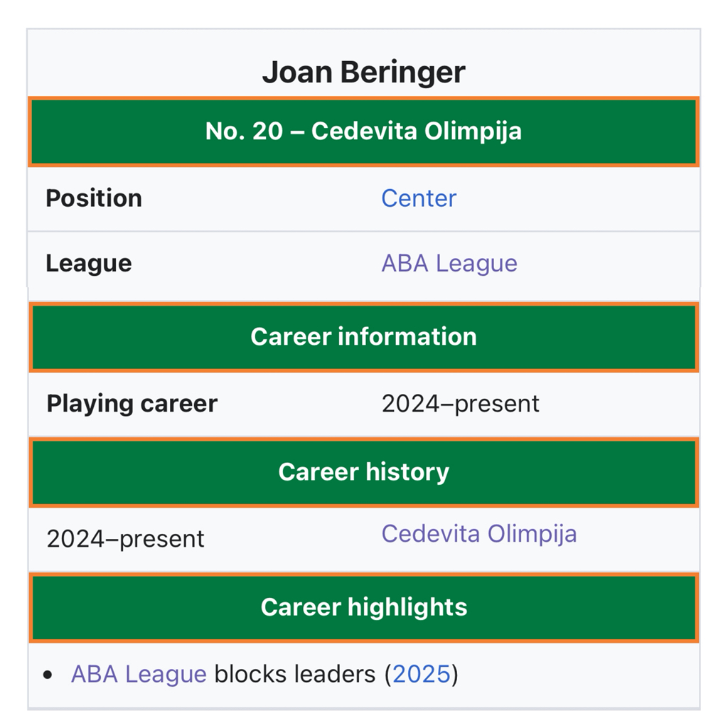This screenshot has width=728, height=728.
Task: Click the Position row label
Action: (94, 198)
